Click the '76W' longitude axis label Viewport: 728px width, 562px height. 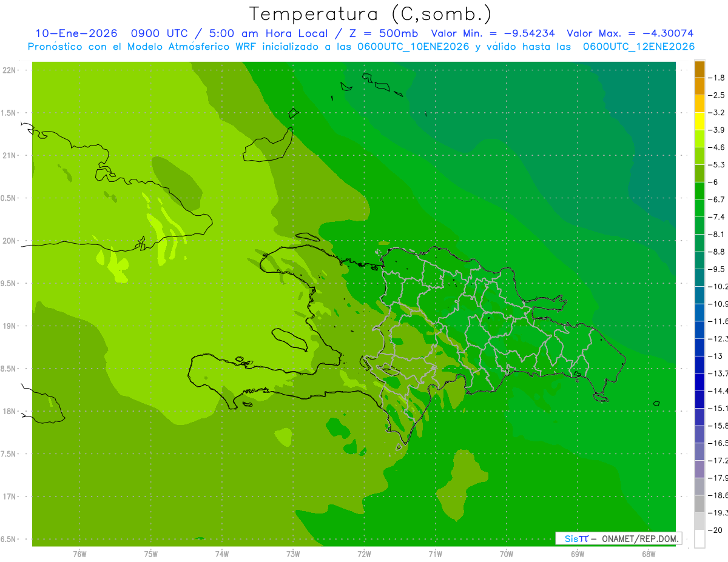click(79, 554)
